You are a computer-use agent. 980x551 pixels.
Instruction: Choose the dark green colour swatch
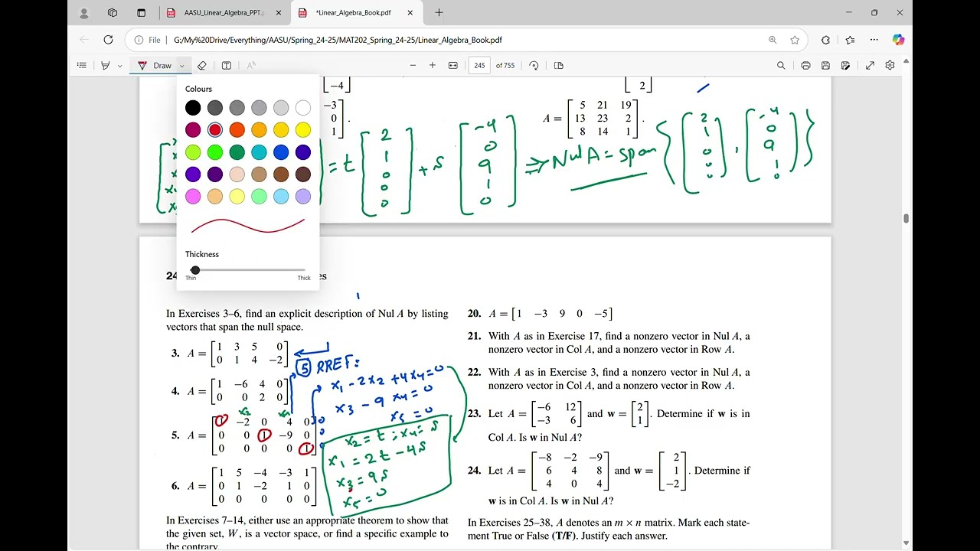(x=237, y=152)
